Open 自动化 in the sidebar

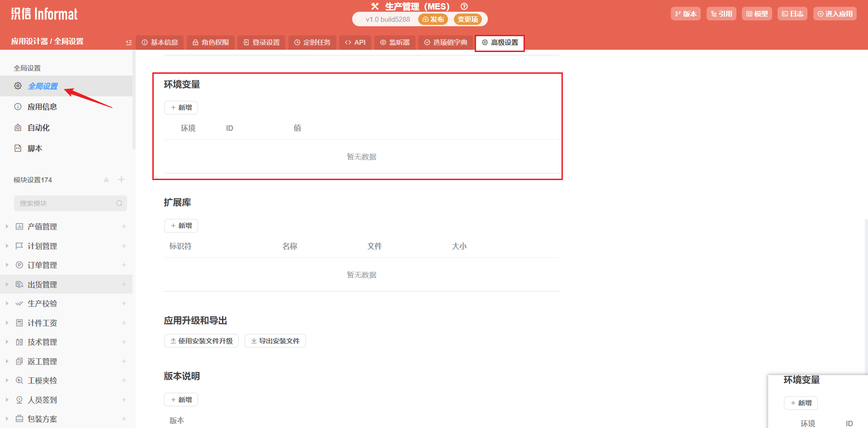[x=39, y=128]
